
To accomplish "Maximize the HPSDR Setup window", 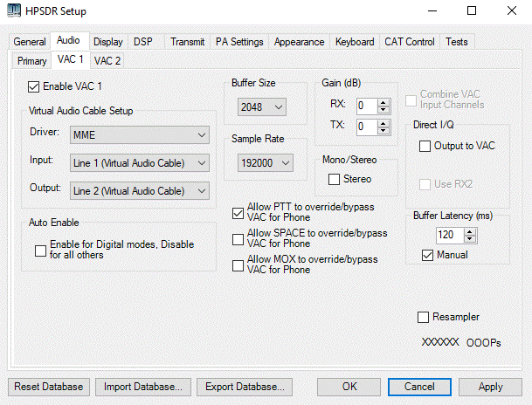I will click(472, 10).
